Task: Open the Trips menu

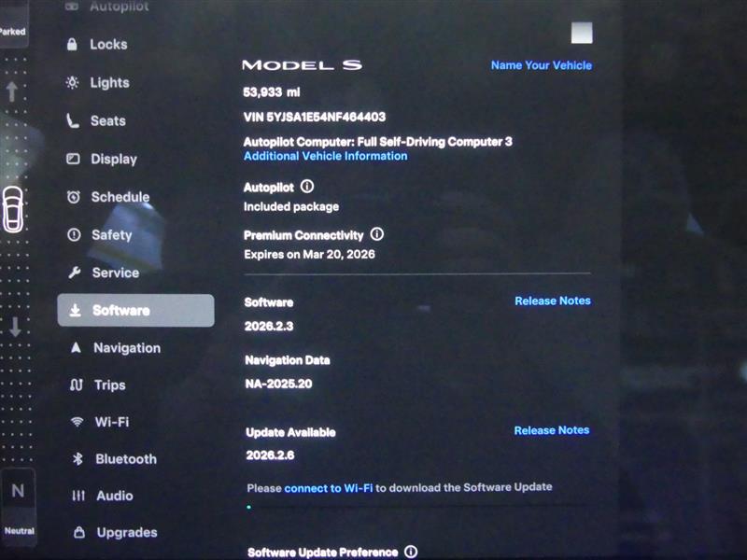Action: coord(109,385)
